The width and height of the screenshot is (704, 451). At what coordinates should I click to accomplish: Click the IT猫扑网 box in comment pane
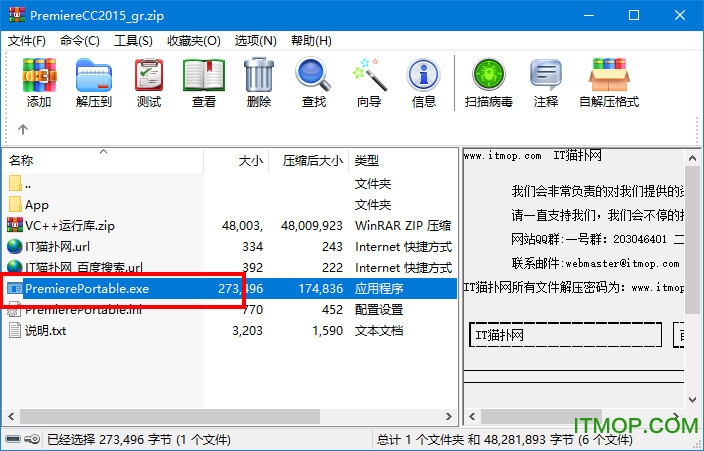click(565, 335)
